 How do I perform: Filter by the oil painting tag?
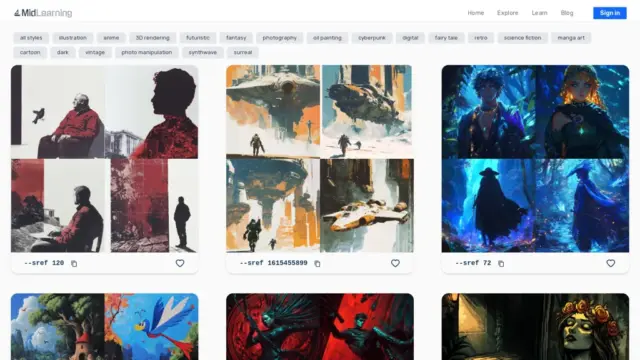pos(327,38)
